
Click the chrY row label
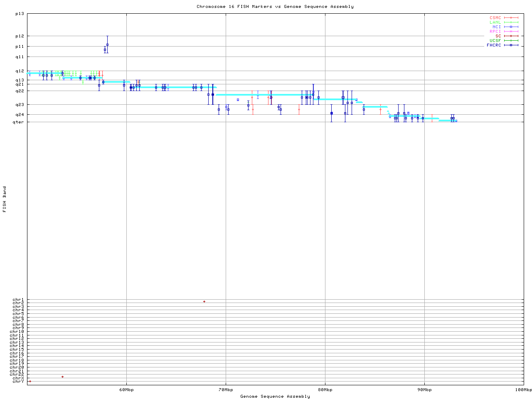pos(18,381)
